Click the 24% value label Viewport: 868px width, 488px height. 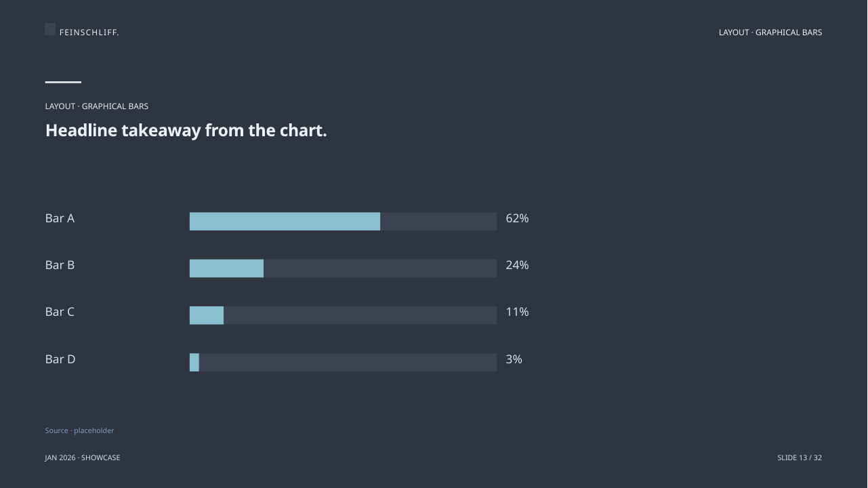517,265
